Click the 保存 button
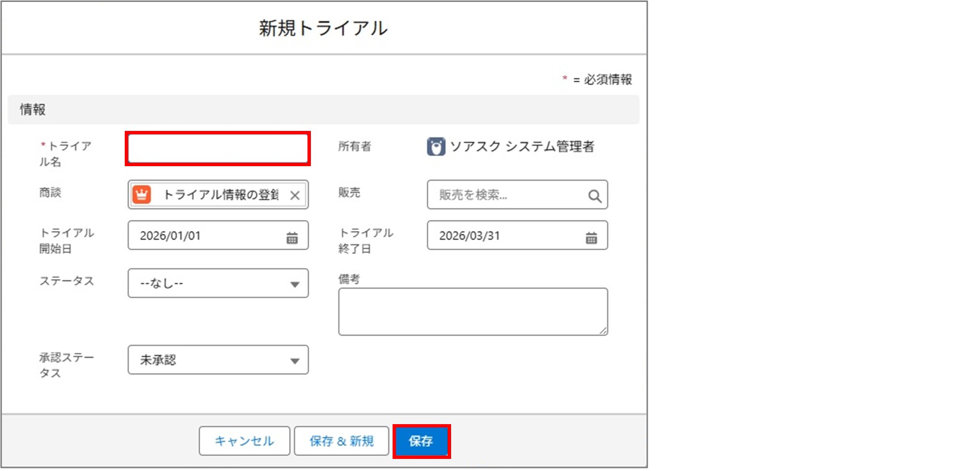This screenshot has height=471, width=980. tap(422, 441)
